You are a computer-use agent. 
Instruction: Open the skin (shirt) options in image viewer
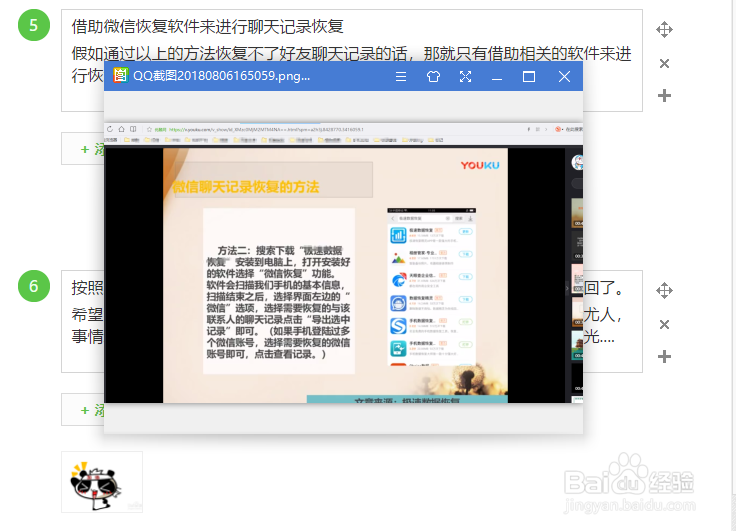(433, 77)
